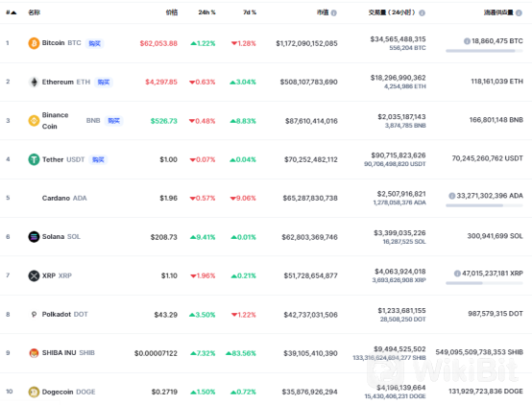The image size is (532, 405).
Task: Click Solana 24h change 9.41%
Action: tap(203, 237)
